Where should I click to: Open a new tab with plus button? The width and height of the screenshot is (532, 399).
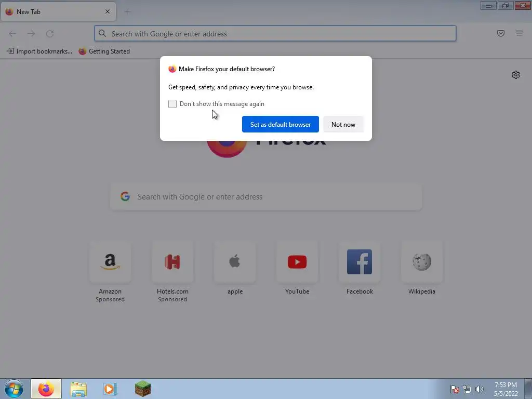click(127, 12)
